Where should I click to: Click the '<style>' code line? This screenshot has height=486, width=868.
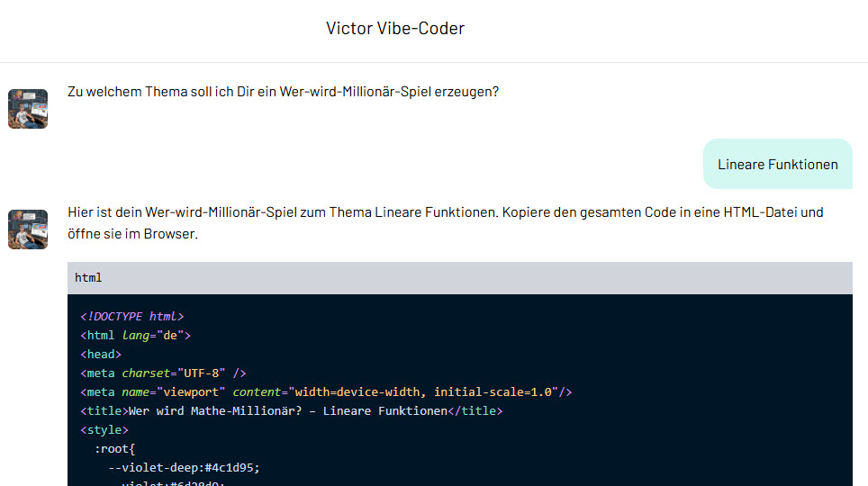tap(104, 429)
